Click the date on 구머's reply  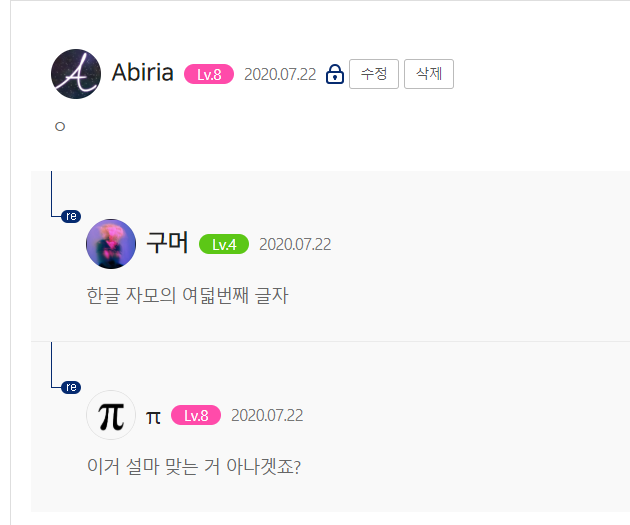295,244
